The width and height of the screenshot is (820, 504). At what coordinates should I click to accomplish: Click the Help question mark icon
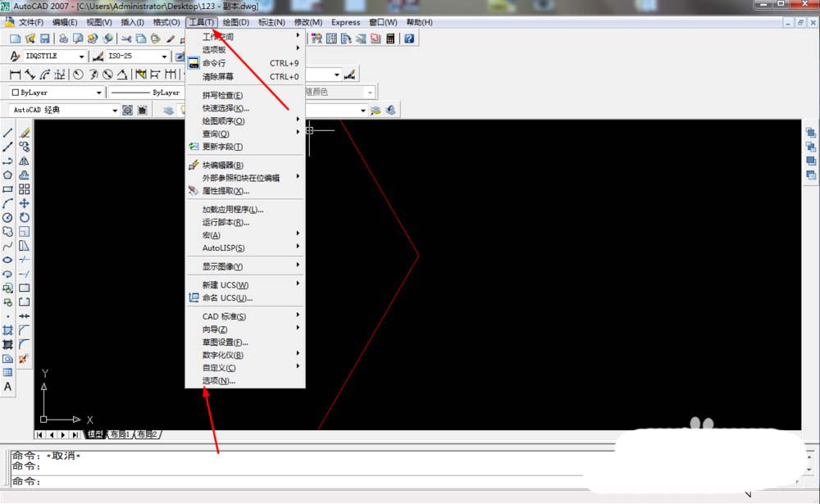coord(409,39)
